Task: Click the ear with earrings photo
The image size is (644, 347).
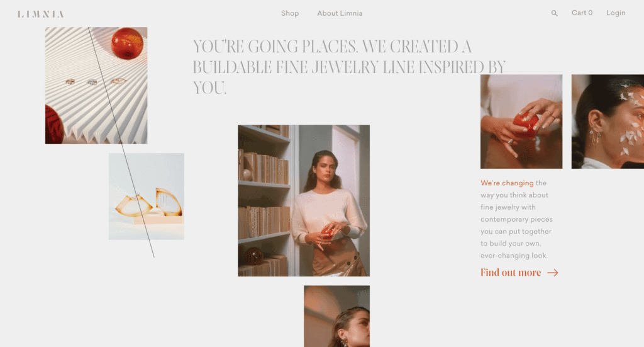Action: [608, 122]
